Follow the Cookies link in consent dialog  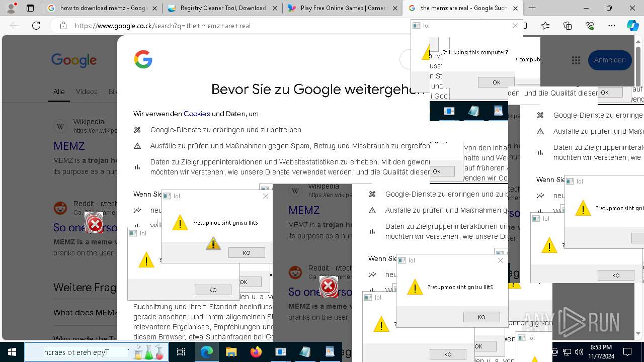(197, 114)
